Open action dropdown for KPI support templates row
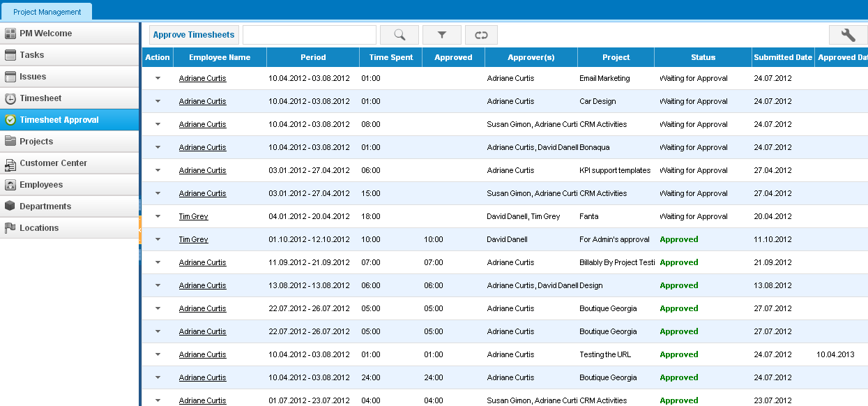Viewport: 868px width, 406px height. (x=158, y=170)
